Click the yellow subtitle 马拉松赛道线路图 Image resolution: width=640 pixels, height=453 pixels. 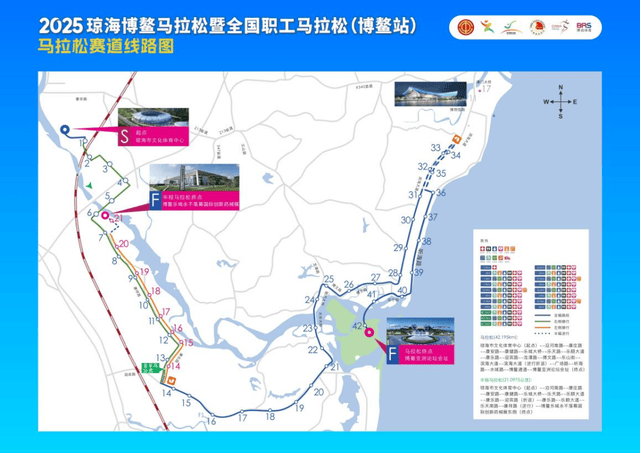[106, 46]
